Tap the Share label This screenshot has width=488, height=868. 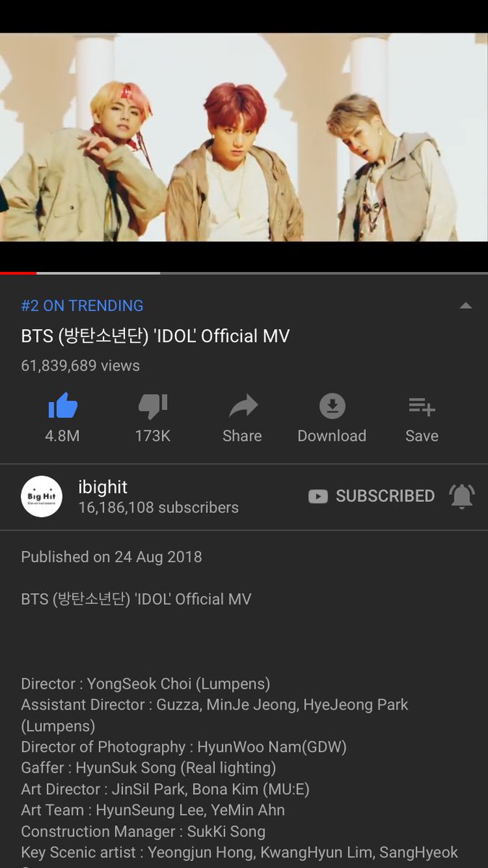[x=242, y=436]
